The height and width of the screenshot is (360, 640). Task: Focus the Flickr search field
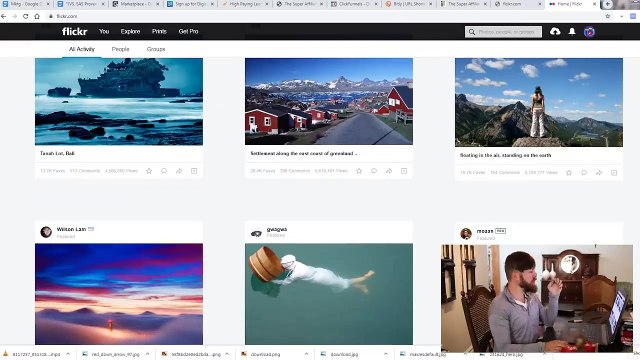point(503,32)
